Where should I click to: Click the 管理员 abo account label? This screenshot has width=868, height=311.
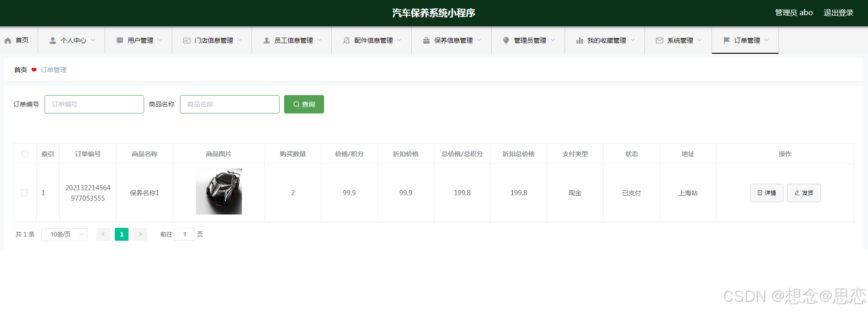click(x=794, y=13)
